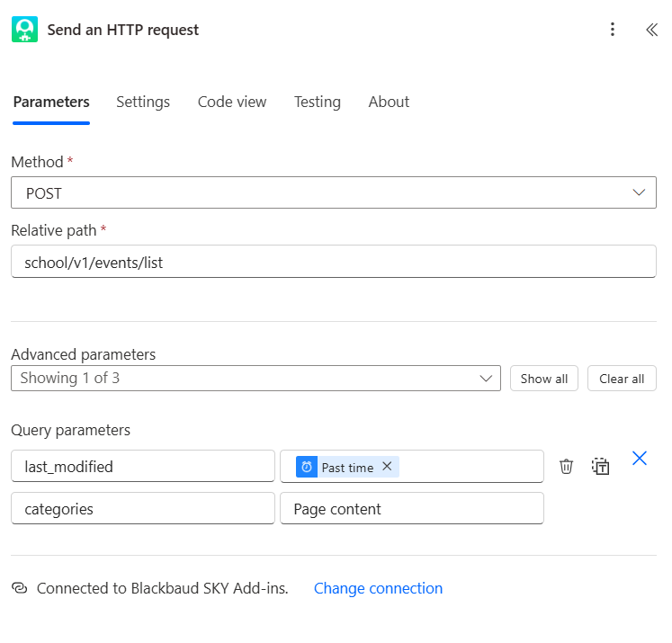
Task: Open the three-dot more options menu
Action: pos(613,30)
